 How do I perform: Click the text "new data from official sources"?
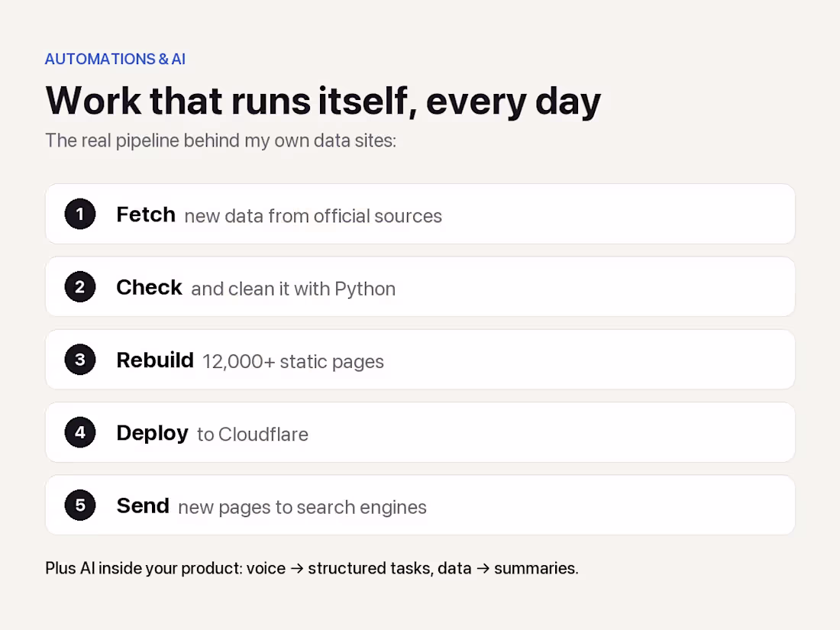coord(313,216)
